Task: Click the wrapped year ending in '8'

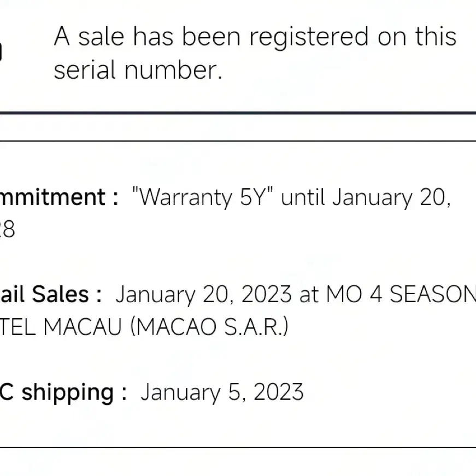Action: (7, 229)
